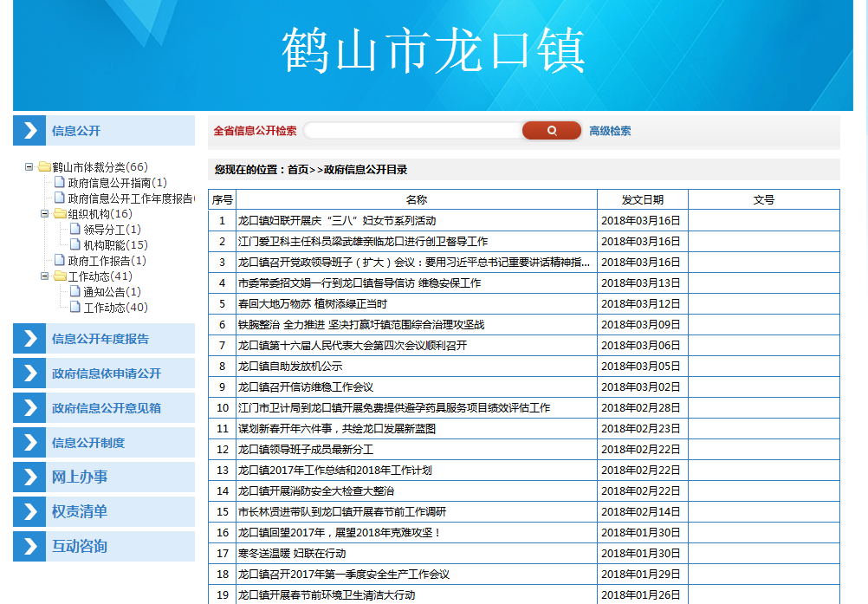Click the arrow icon beside 信息公开年度报告

click(x=29, y=339)
